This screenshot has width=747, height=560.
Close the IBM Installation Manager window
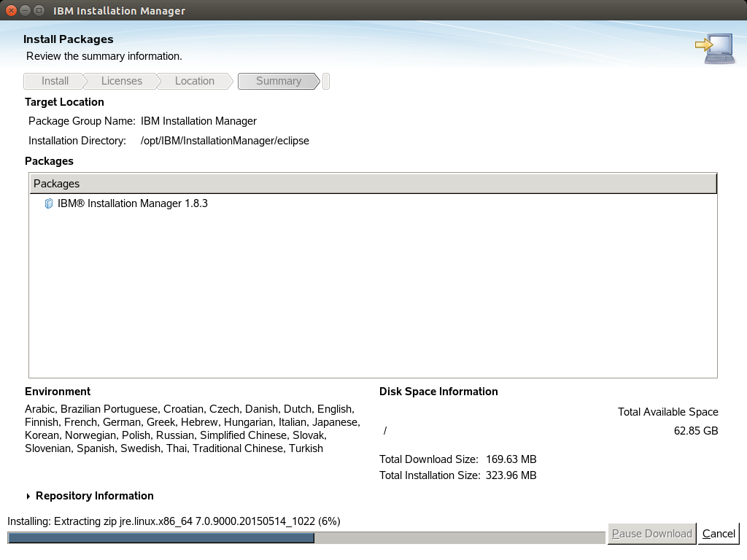[11, 10]
